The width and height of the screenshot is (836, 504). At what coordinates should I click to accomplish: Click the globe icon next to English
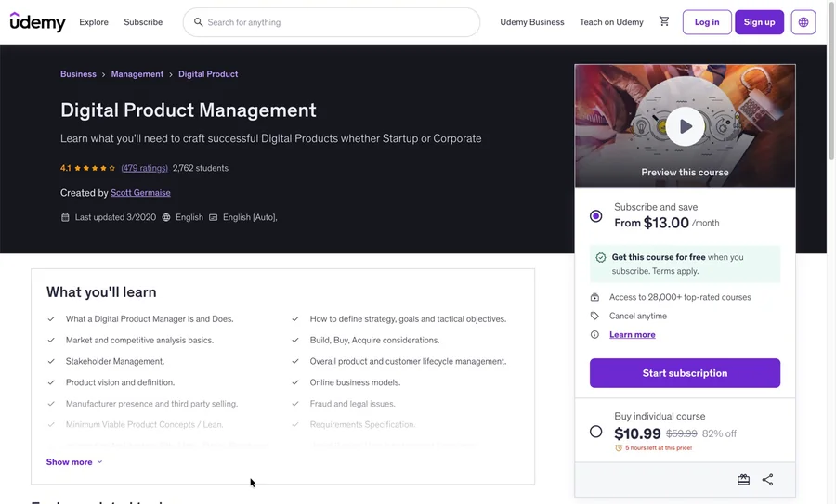[166, 217]
